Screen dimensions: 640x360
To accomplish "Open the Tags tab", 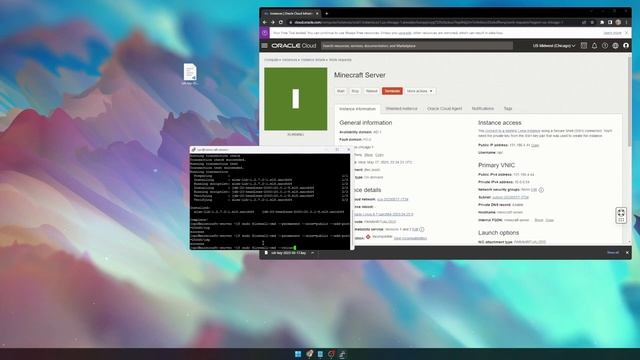I will click(508, 109).
